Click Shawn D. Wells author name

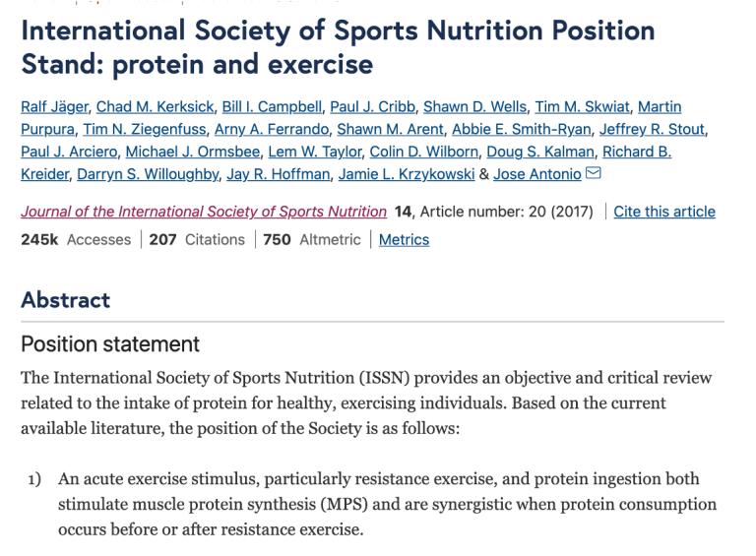pos(474,106)
